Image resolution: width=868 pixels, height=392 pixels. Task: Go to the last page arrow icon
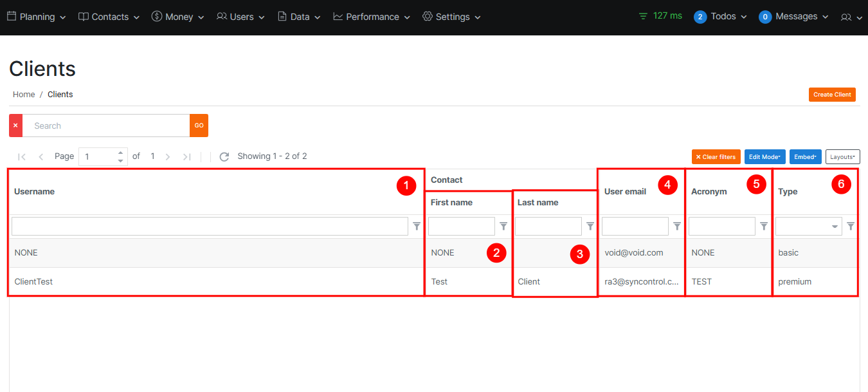click(187, 156)
